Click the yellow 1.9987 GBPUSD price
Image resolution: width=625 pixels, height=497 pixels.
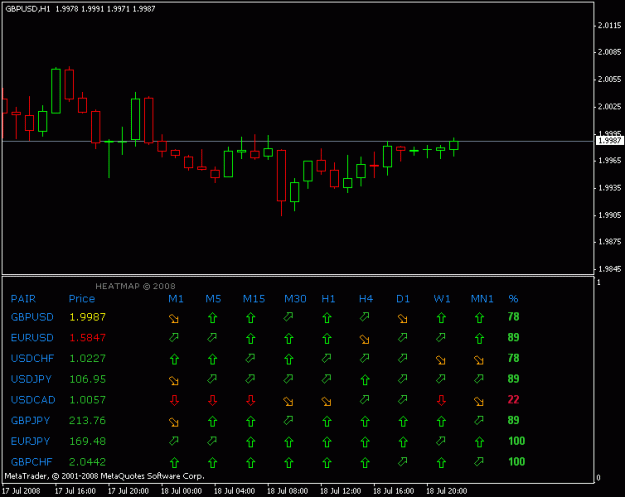click(x=88, y=317)
